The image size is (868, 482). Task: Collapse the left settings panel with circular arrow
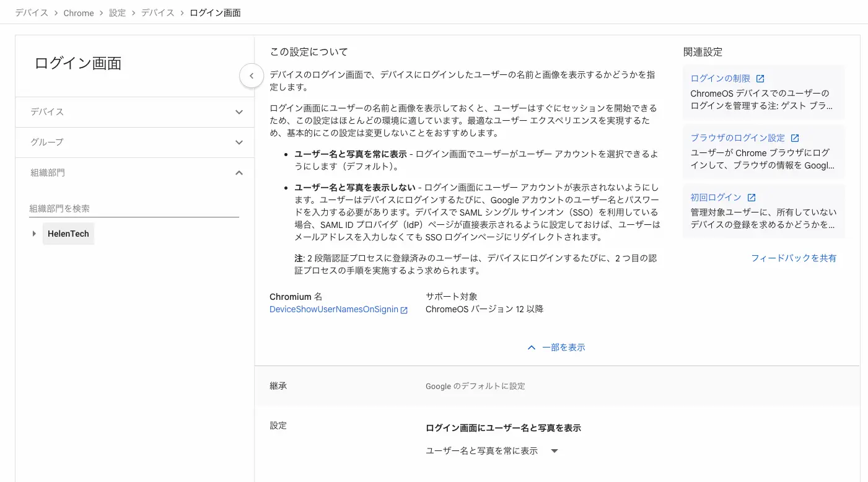(252, 75)
